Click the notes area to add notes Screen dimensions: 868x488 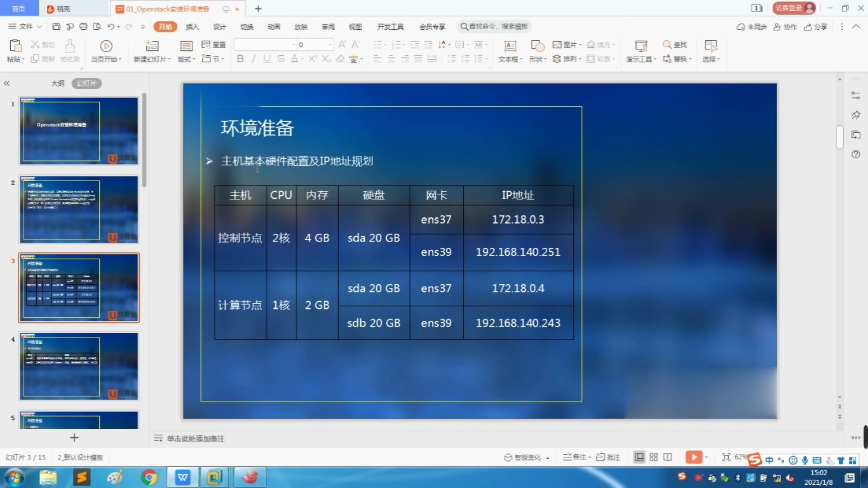click(196, 438)
